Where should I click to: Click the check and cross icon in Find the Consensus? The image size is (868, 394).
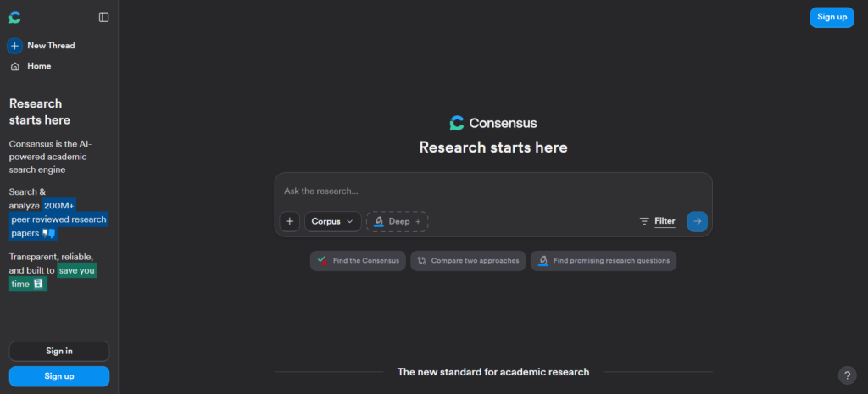[322, 261]
